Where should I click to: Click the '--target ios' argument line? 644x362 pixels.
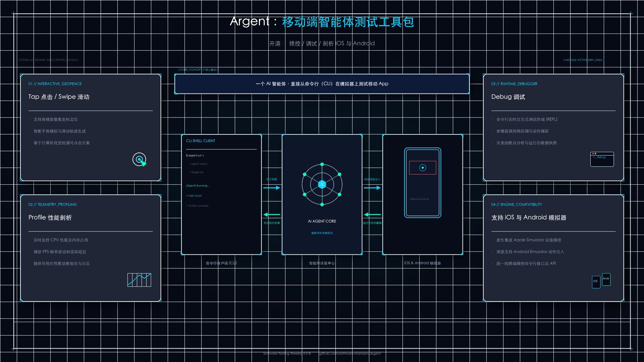(196, 172)
